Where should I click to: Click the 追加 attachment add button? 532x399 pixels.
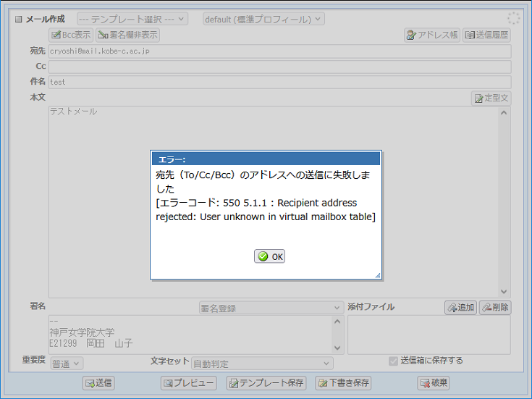coord(460,307)
